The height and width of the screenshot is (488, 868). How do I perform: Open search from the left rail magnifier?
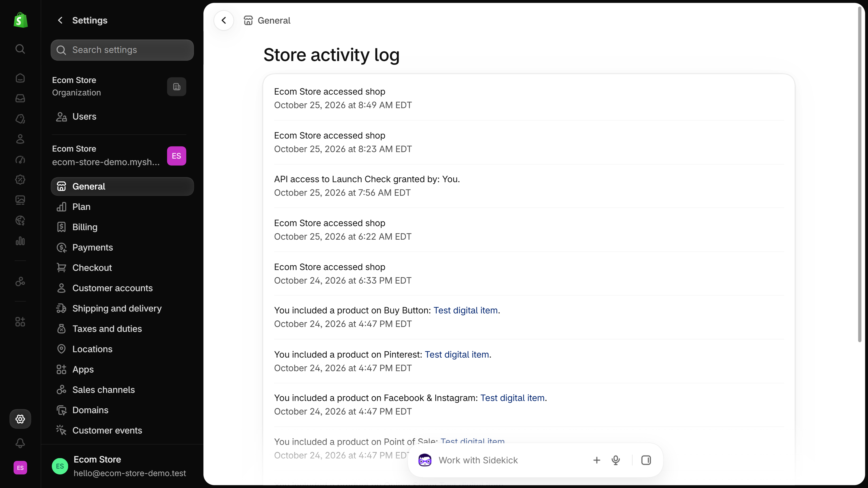pos(20,49)
